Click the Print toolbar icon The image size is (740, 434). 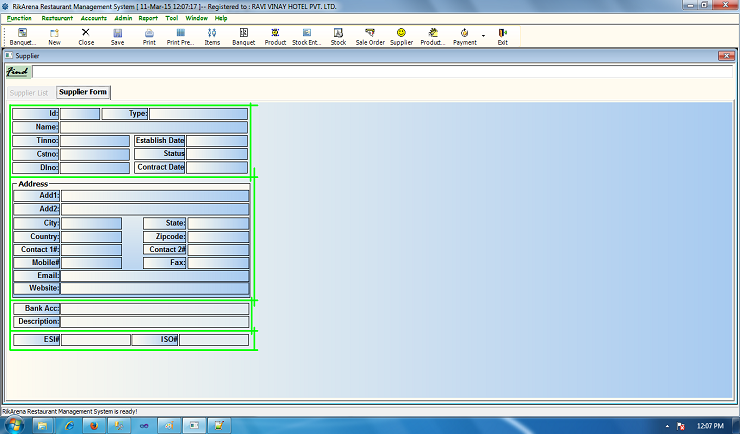click(149, 36)
